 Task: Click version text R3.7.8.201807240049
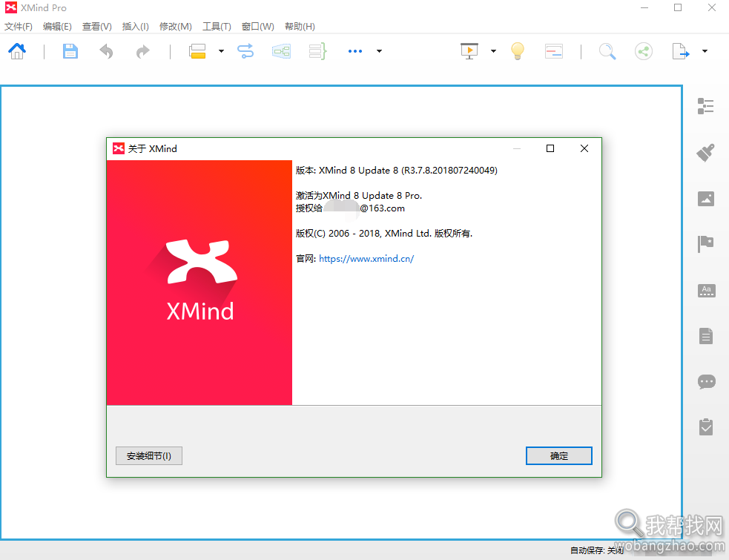[x=449, y=171]
